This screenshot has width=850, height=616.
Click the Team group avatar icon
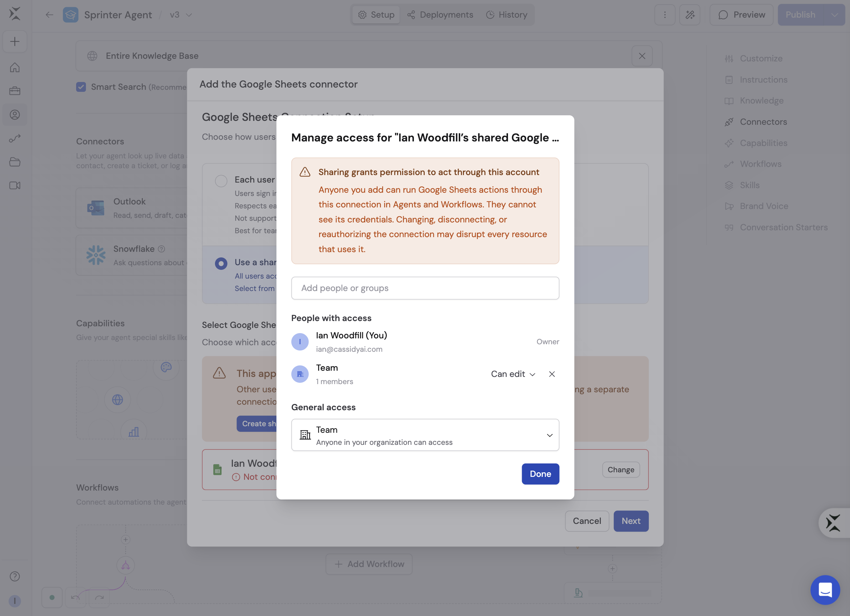(300, 374)
